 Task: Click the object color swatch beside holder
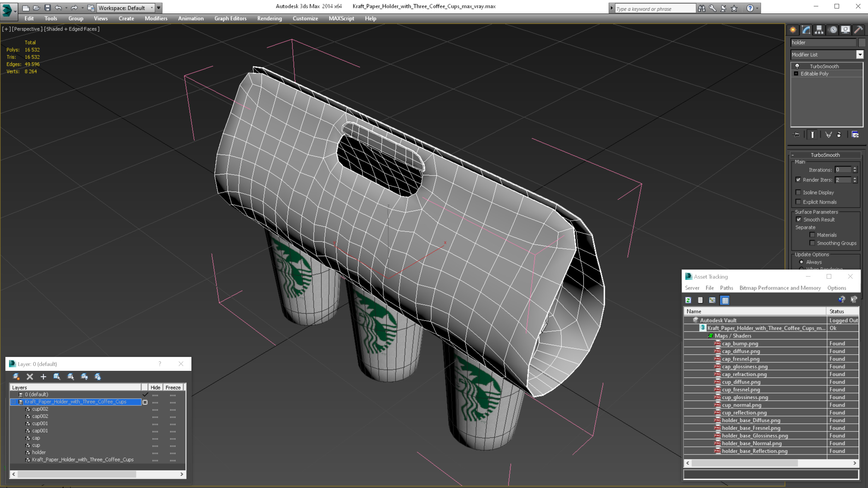(862, 42)
